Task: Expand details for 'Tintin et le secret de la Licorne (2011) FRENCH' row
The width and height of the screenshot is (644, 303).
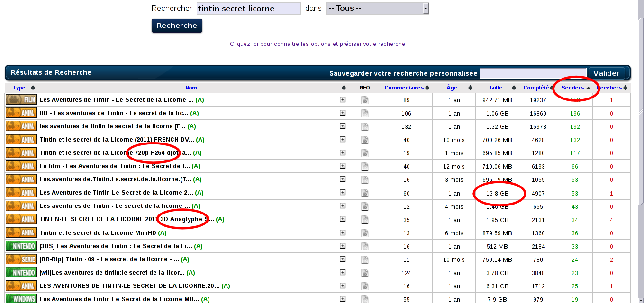Action: tap(343, 140)
